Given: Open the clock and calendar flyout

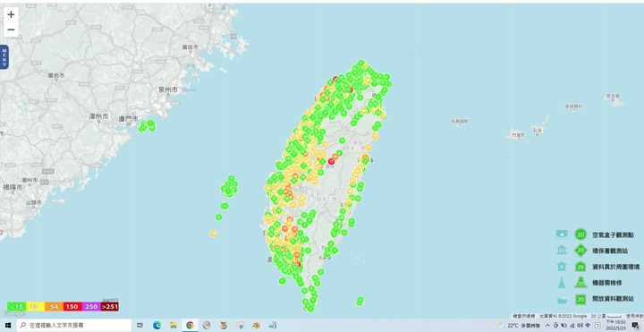Looking at the screenshot, I should click(615, 326).
